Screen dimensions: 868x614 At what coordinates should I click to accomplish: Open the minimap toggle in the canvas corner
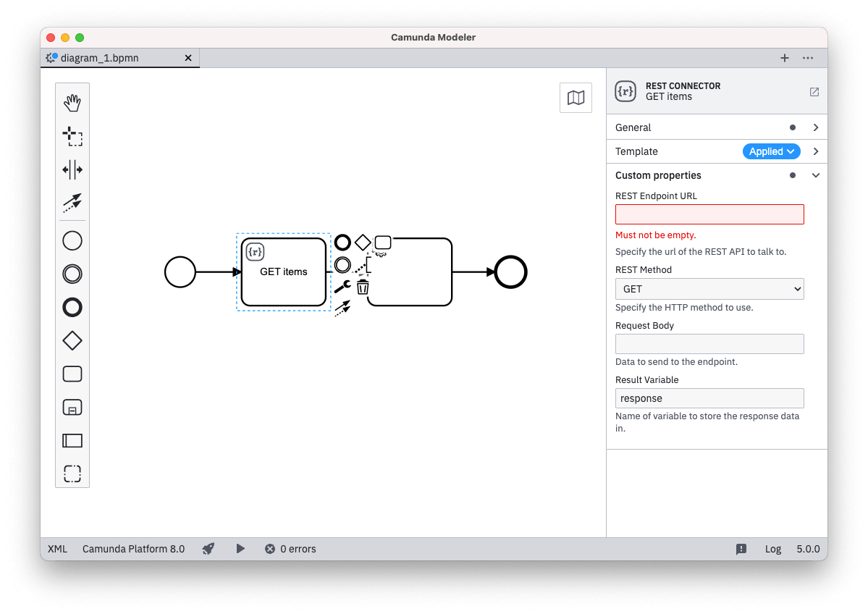[576, 97]
